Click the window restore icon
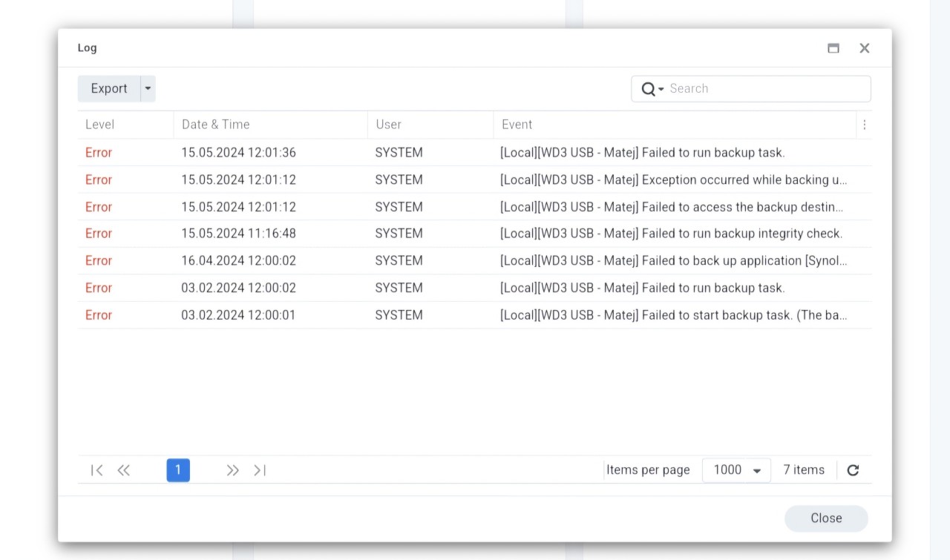950x560 pixels. [833, 47]
